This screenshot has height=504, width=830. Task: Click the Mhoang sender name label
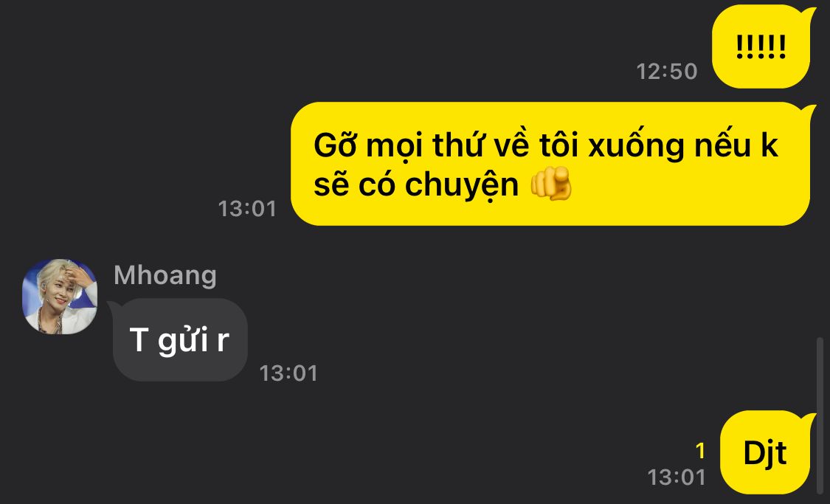pos(165,275)
